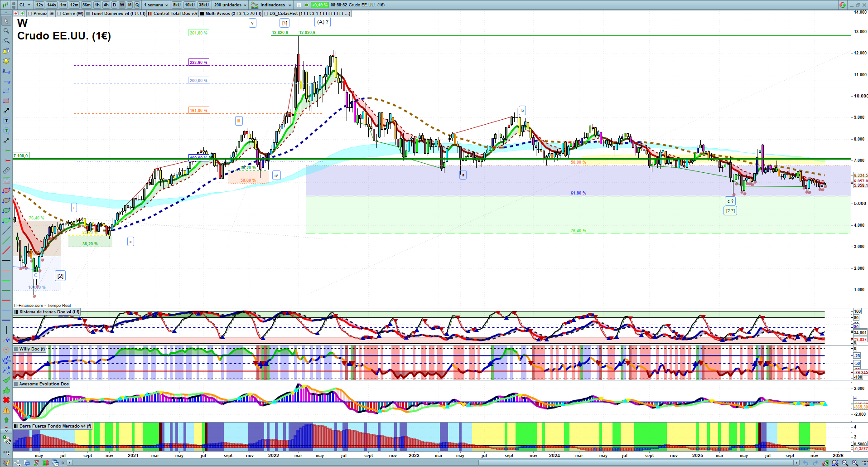Click the 61,80 % Fibonacci level label
The width and height of the screenshot is (868, 467).
pos(578,193)
